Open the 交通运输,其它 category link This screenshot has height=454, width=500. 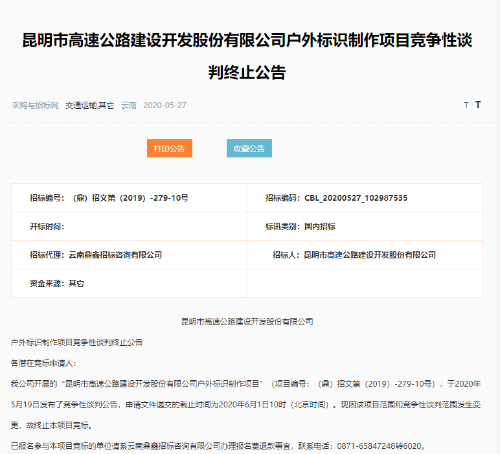89,105
